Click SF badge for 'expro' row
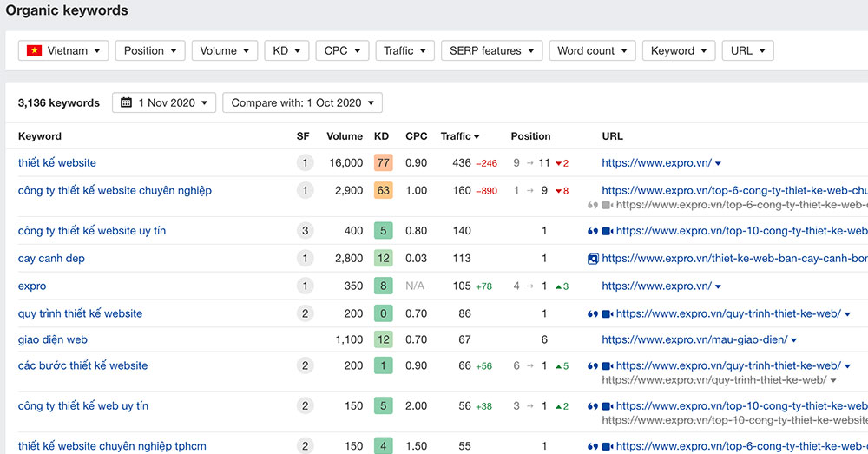This screenshot has height=454, width=868. [x=305, y=286]
